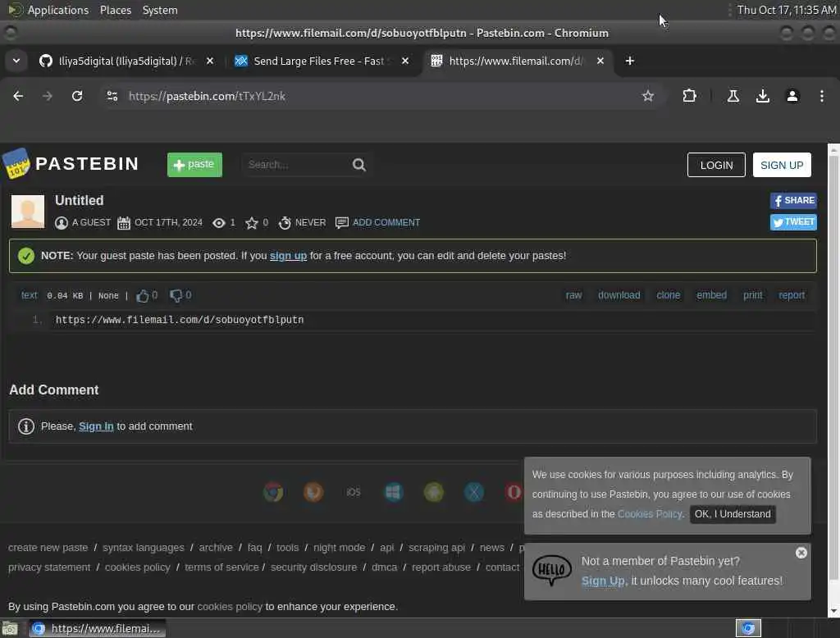
Task: Create a new paste with green button
Action: [194, 165]
